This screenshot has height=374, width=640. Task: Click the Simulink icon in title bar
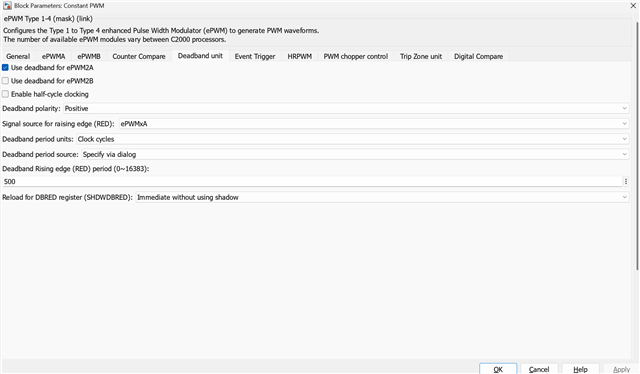(x=7, y=6)
